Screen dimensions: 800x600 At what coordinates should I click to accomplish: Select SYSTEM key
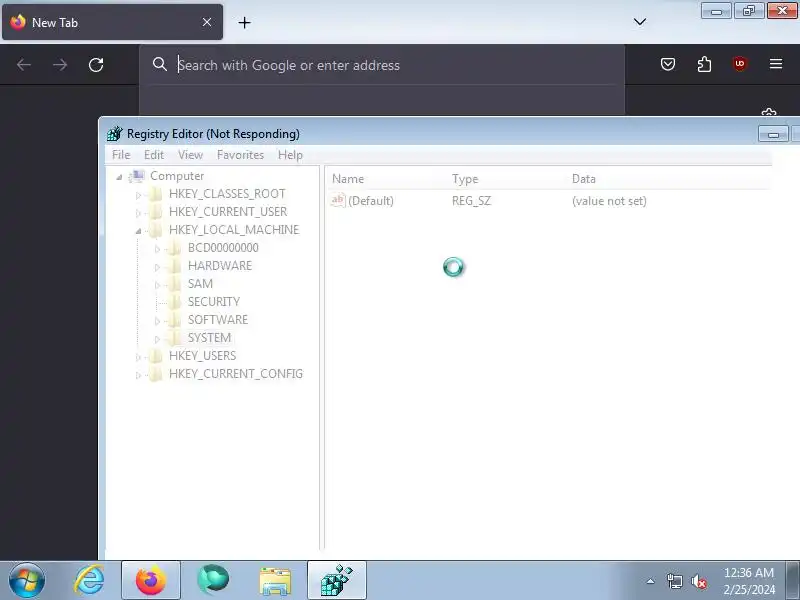coord(209,338)
